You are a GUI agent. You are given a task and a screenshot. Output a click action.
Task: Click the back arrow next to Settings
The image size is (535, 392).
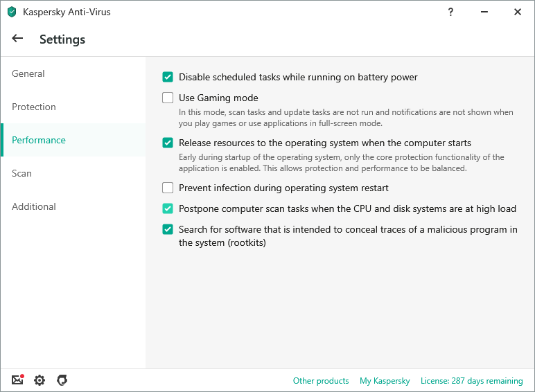coord(17,39)
